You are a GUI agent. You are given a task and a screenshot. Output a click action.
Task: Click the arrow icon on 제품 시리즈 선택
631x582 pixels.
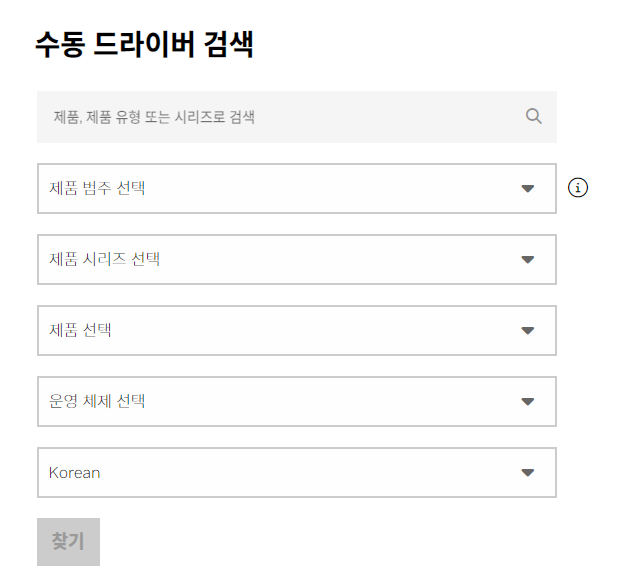tap(528, 260)
